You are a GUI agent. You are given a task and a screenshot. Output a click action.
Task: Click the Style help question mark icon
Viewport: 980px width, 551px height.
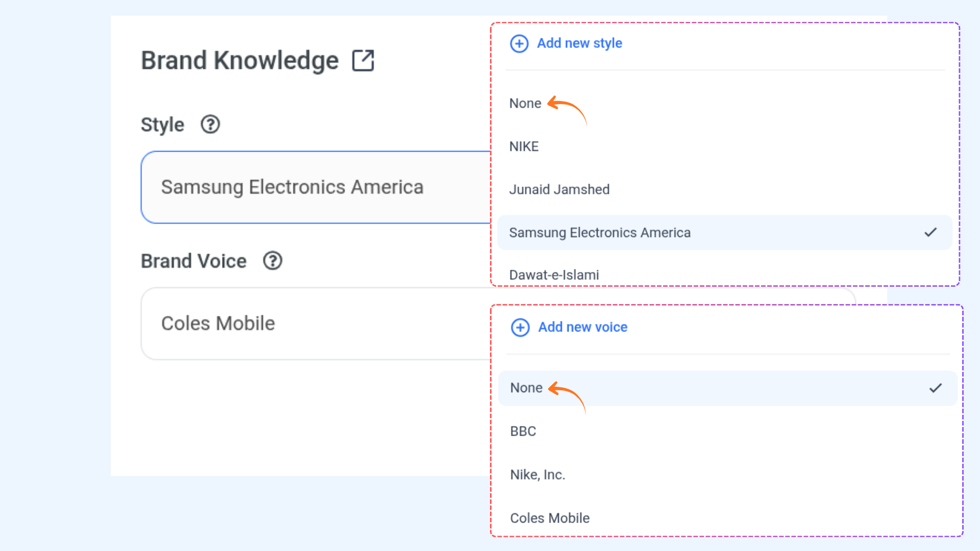[210, 124]
